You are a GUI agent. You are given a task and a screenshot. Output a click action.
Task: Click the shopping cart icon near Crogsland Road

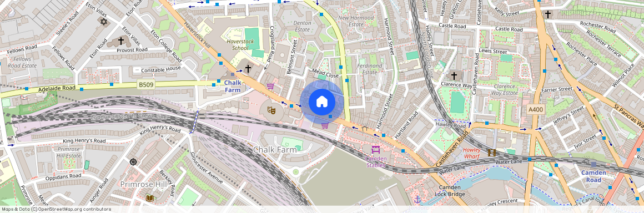(270, 87)
